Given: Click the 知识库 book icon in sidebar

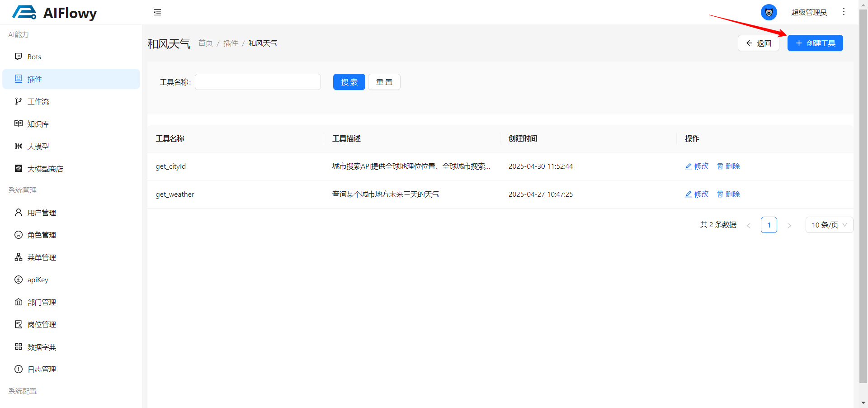Looking at the screenshot, I should tap(19, 124).
